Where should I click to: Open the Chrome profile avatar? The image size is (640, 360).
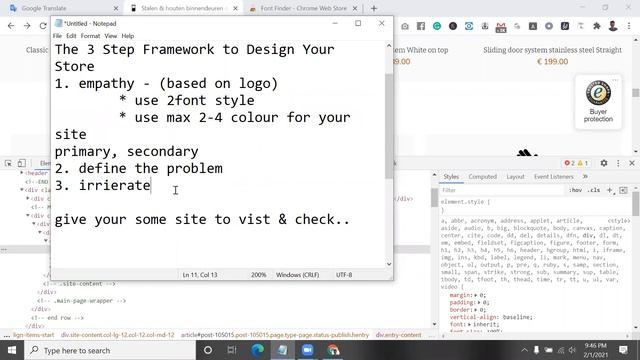coord(613,26)
